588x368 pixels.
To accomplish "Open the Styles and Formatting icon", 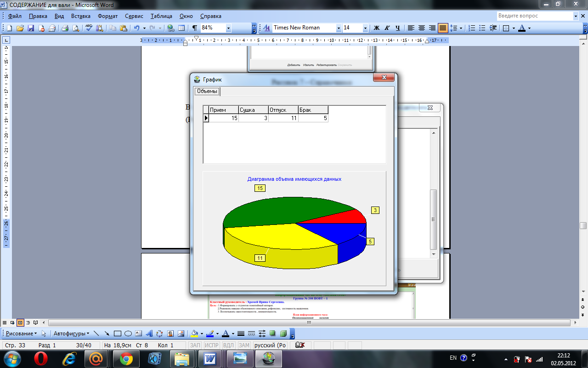I will [x=266, y=28].
